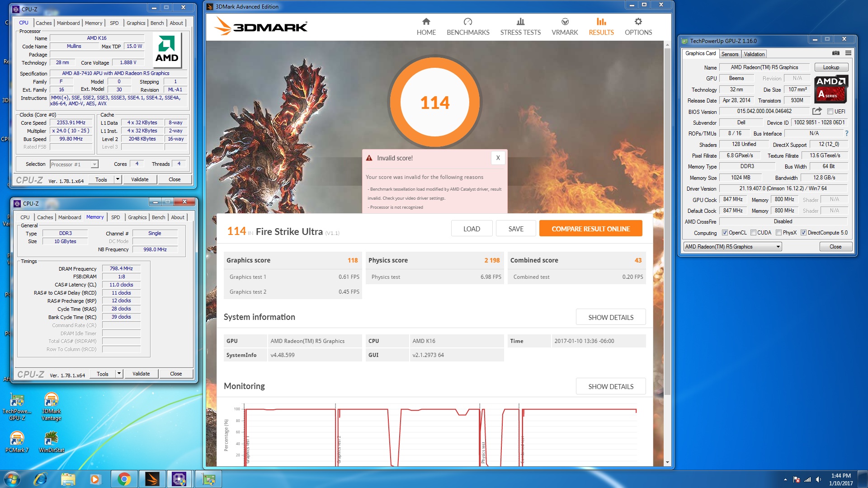Show details for Monitoring
868x488 pixels.
[611, 386]
